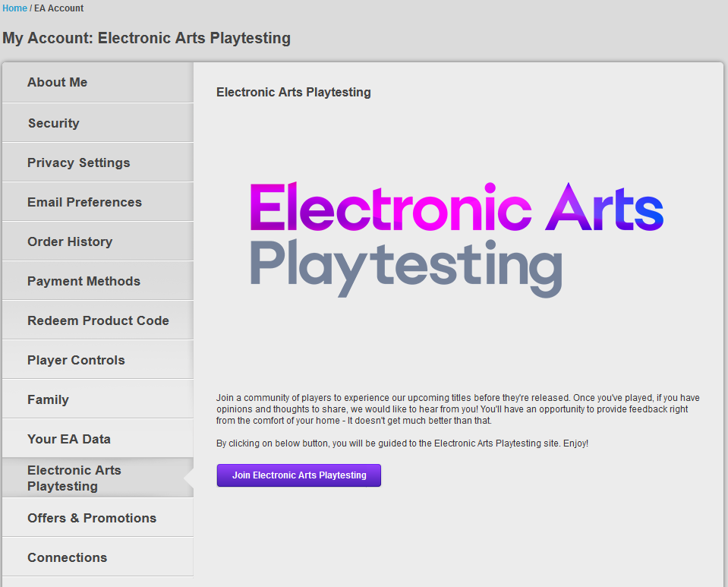Go to Family settings
Viewport: 728px width, 587px height.
97,399
